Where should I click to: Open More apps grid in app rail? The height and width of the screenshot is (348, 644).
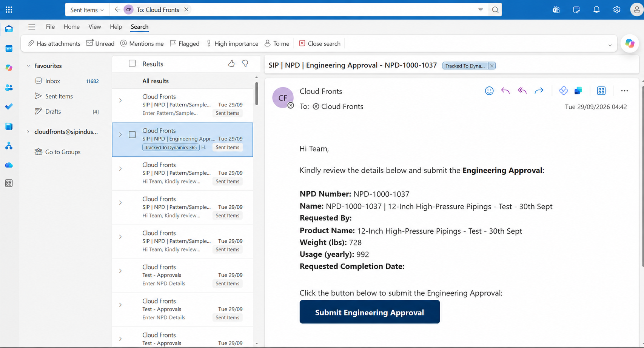click(9, 183)
